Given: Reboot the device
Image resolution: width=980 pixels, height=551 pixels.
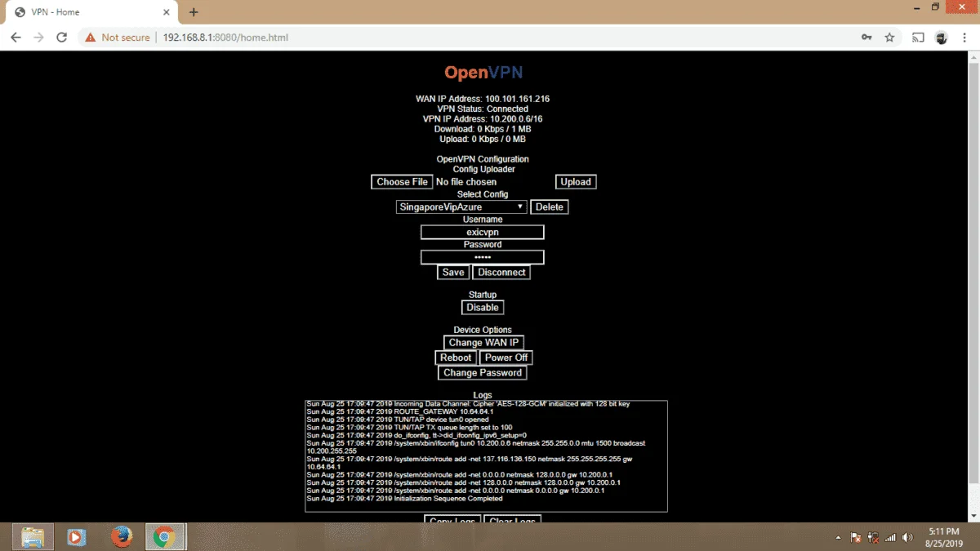Looking at the screenshot, I should (x=456, y=358).
